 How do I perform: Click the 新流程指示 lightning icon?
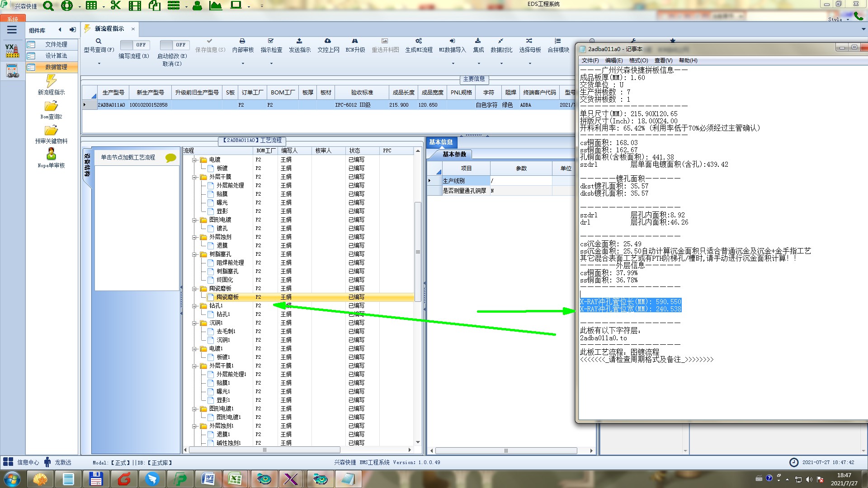[x=51, y=81]
